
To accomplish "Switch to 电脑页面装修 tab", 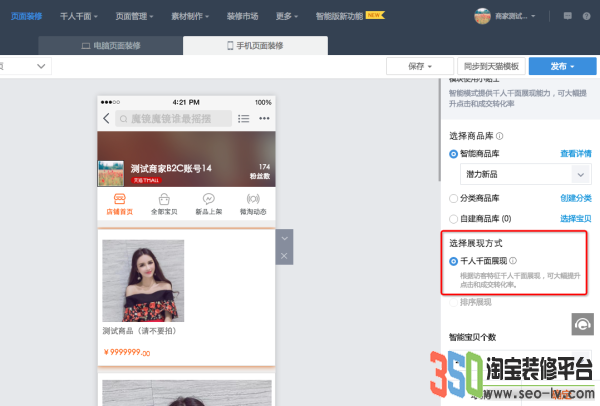I will click(111, 46).
